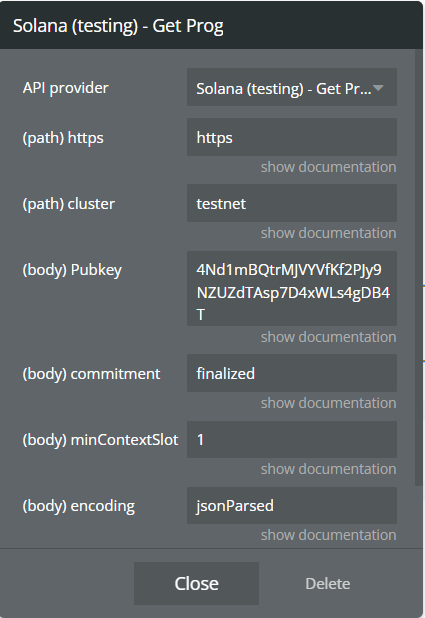Click the encoding field containing jsonParsed

[292, 506]
